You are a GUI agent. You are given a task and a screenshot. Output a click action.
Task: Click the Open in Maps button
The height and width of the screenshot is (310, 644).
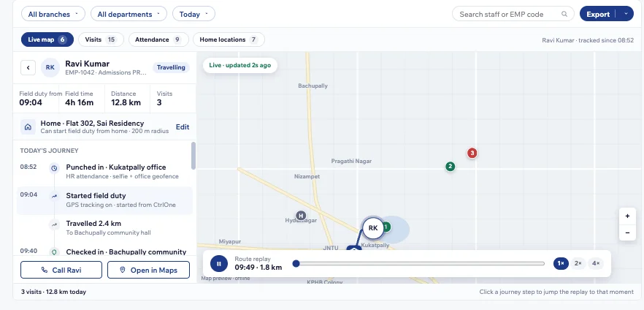click(149, 270)
